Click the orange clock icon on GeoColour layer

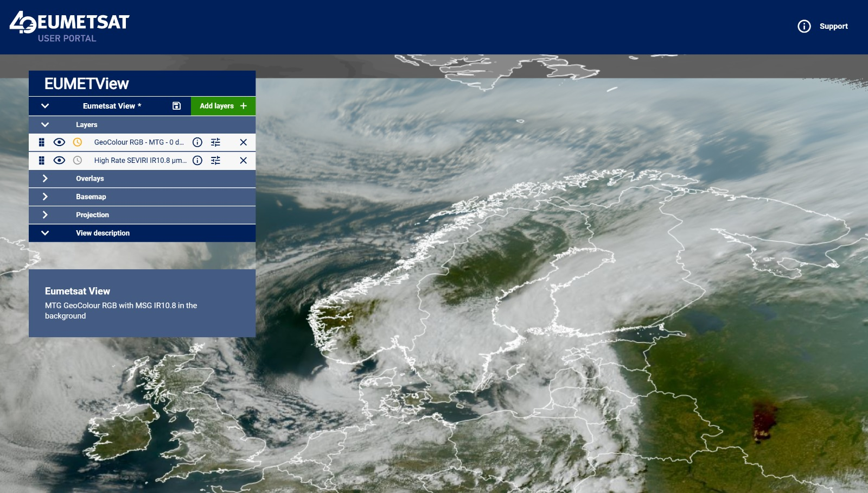(78, 142)
